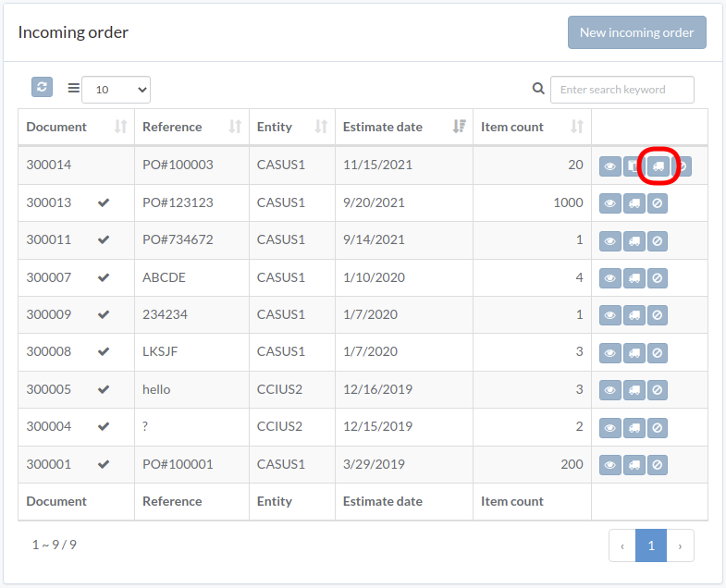Screen dimensions: 726x588
Task: Cancel order 300008 using the ban icon
Action: [658, 353]
